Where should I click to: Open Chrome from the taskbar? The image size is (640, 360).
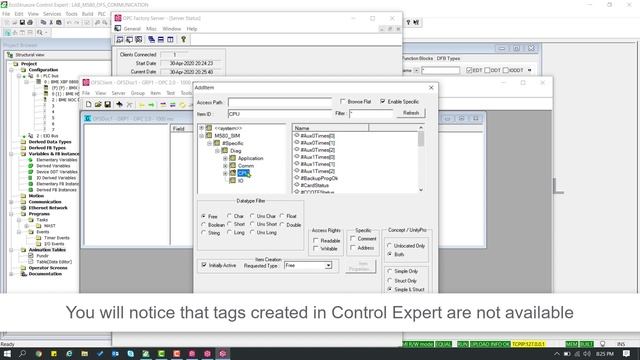coord(38,353)
